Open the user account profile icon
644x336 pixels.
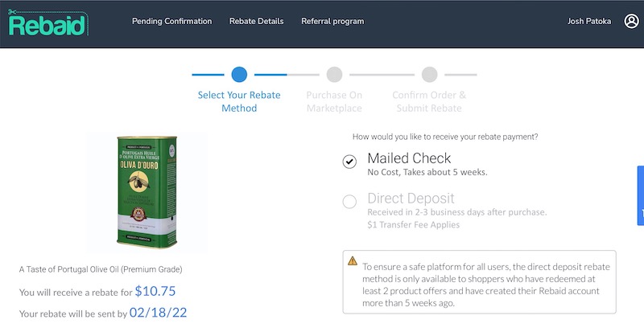click(631, 21)
